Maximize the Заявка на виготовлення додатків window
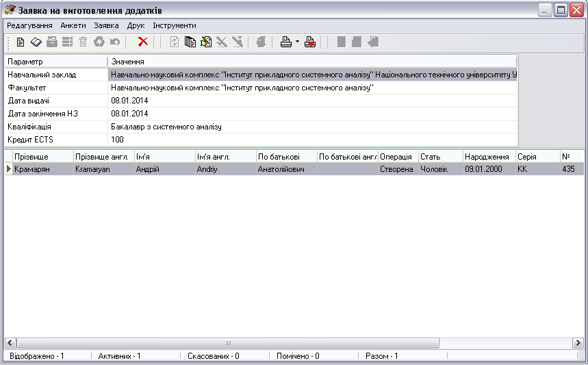The width and height of the screenshot is (588, 365). click(561, 10)
